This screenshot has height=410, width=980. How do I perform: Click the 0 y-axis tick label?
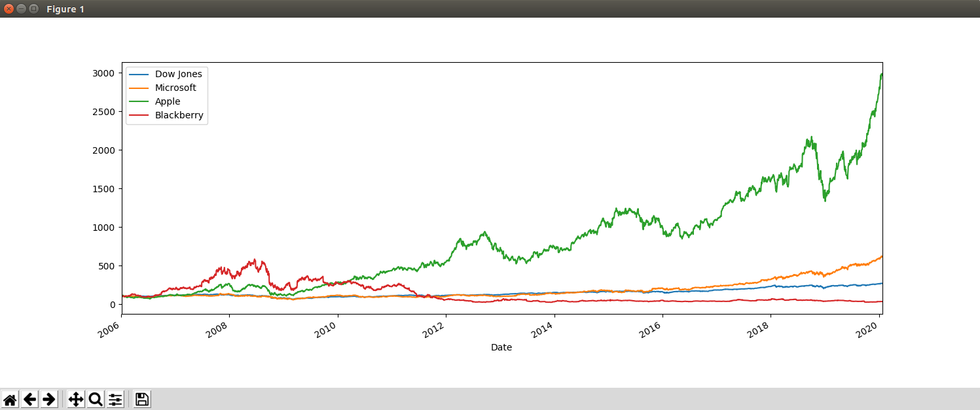(113, 304)
